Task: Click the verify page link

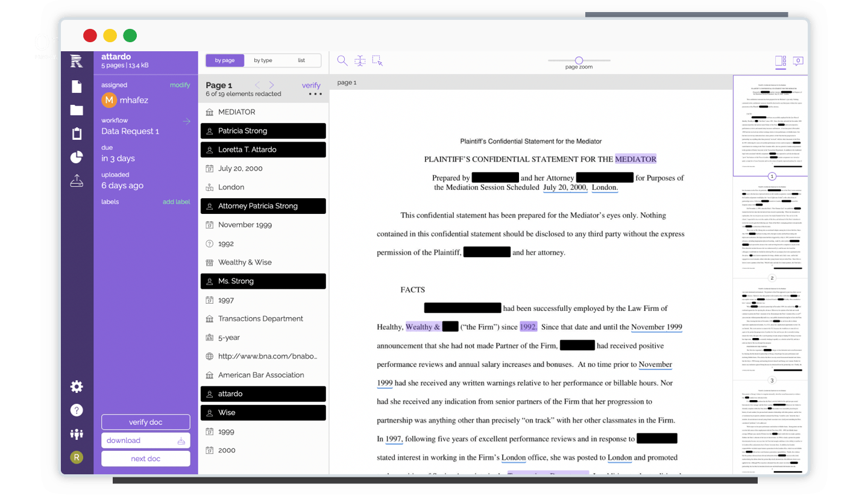Action: (311, 86)
